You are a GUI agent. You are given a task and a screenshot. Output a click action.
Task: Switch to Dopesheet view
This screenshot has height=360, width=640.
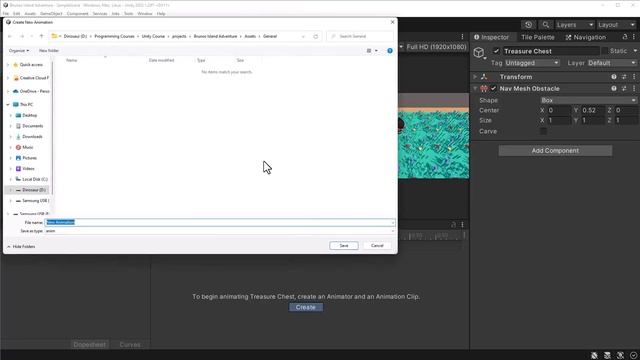pyautogui.click(x=90, y=344)
